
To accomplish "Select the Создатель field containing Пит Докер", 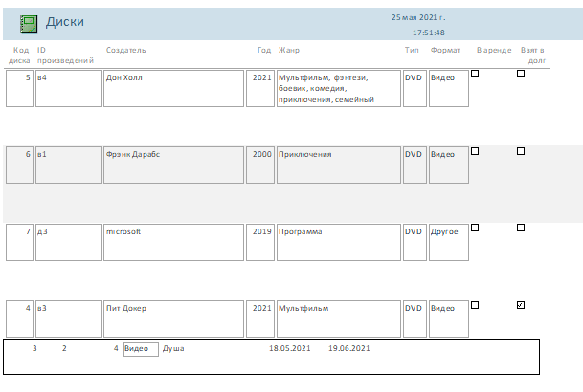I will click(x=173, y=317).
